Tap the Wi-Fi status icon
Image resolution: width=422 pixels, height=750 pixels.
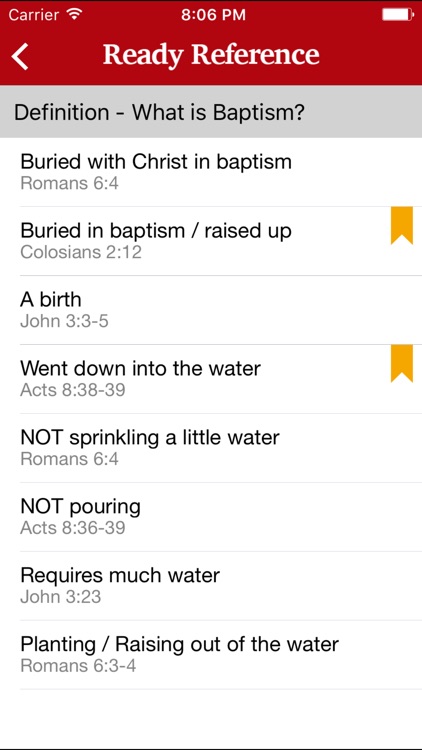tap(75, 14)
